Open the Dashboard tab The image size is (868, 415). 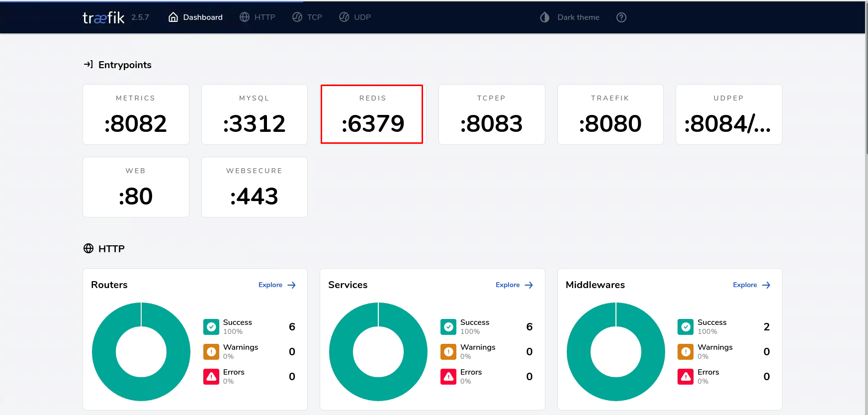pos(195,17)
